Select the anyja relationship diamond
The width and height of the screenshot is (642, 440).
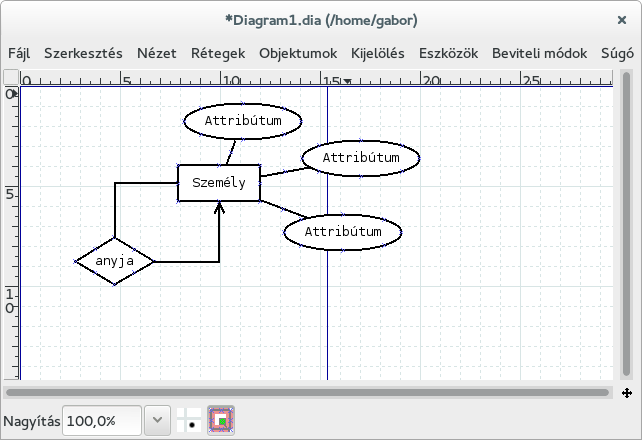point(115,262)
